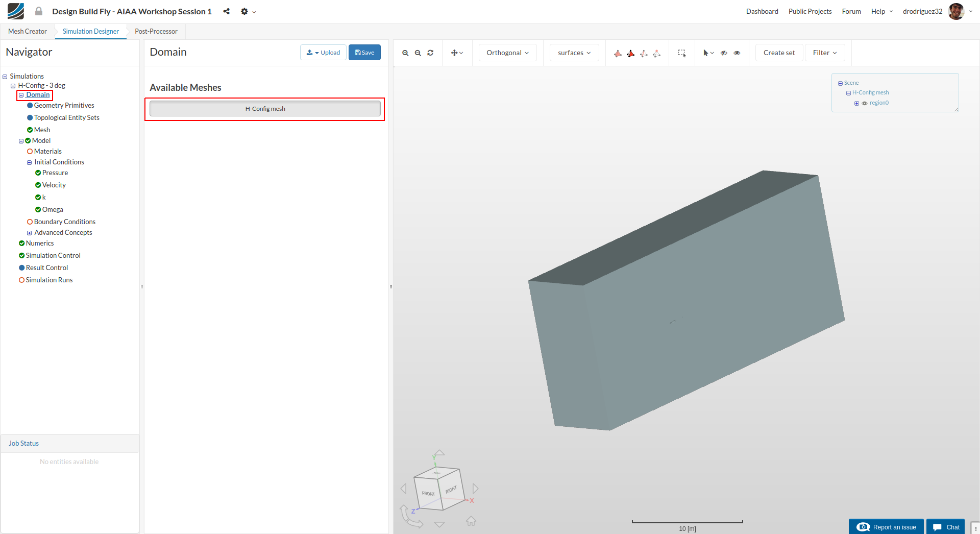
Task: Select the solid red surface render mode icon
Action: (x=630, y=53)
